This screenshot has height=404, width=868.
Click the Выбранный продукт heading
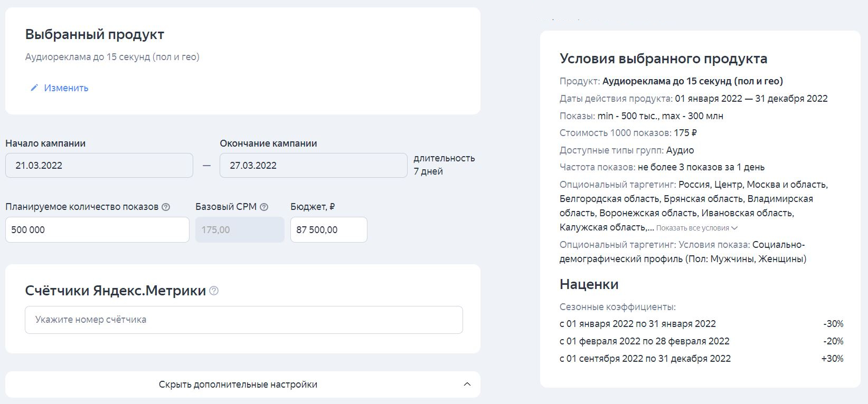(95, 34)
